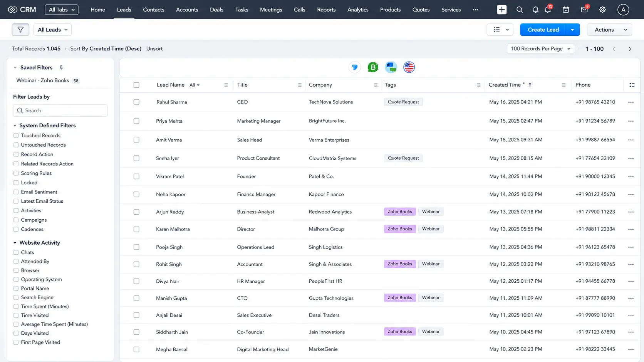
Task: Open Title column menu icon
Action: [300, 85]
